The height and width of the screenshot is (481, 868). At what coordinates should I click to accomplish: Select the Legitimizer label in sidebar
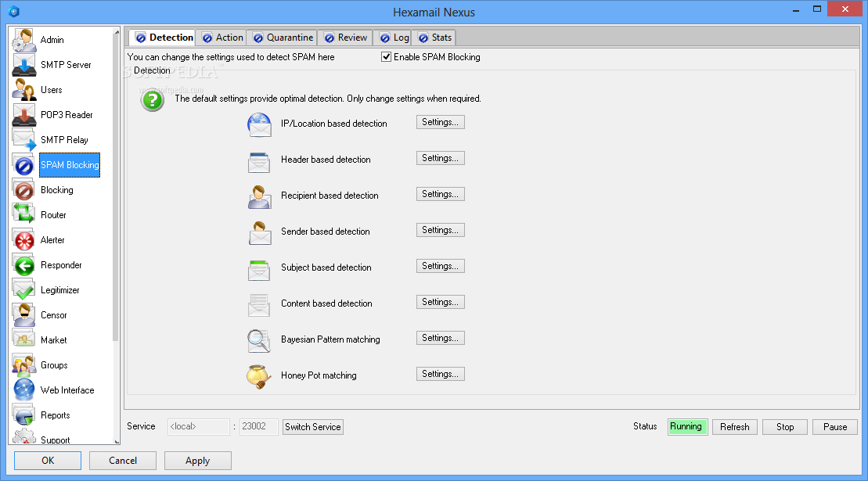pyautogui.click(x=59, y=290)
